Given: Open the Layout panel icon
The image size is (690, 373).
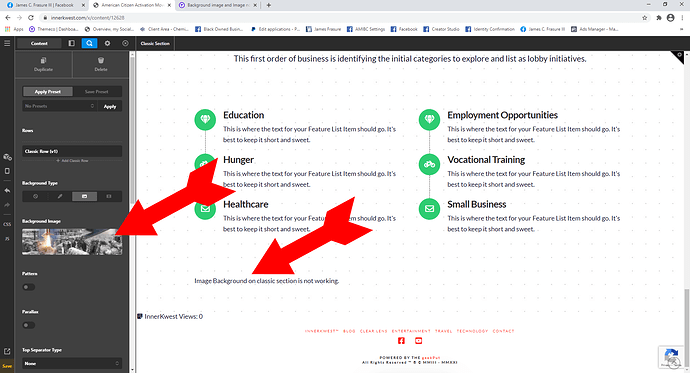Looking at the screenshot, I should point(71,43).
